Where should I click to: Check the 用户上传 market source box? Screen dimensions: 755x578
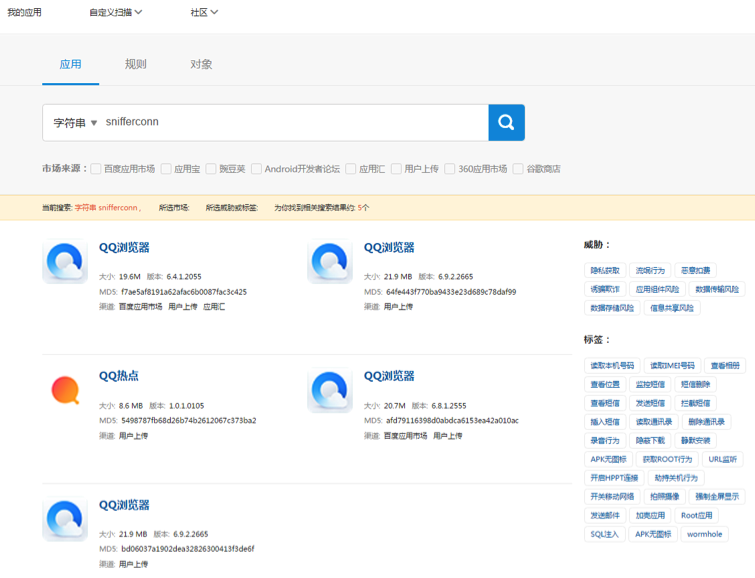tap(396, 169)
